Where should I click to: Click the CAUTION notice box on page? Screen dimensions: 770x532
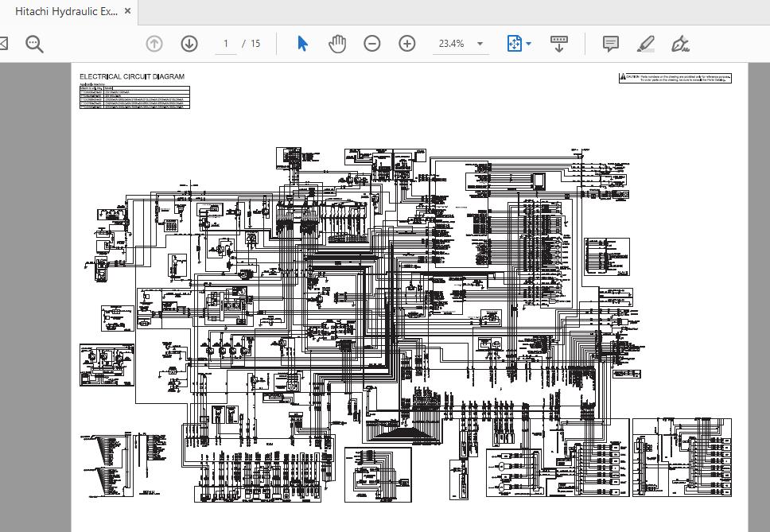(x=675, y=78)
